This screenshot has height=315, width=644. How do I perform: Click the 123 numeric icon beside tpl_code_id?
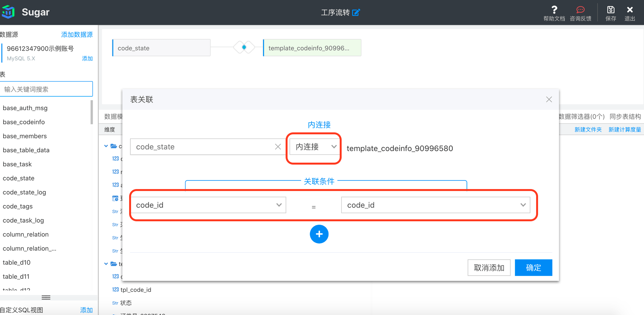coord(115,289)
